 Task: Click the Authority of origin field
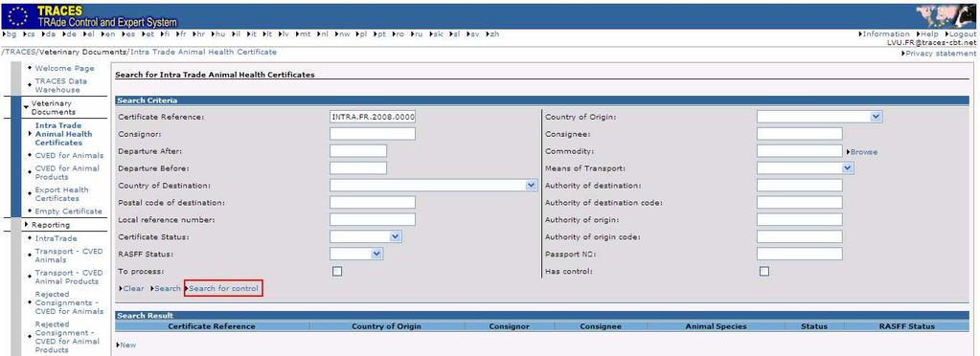799,220
